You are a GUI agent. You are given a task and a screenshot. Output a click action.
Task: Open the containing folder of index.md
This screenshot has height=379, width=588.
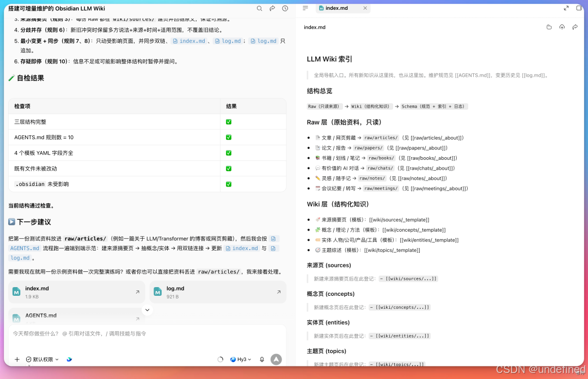549,27
